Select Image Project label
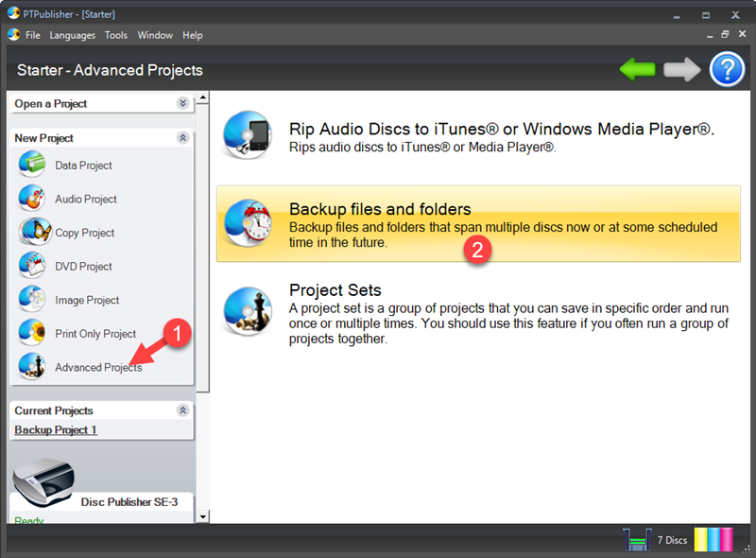The width and height of the screenshot is (756, 558). tap(87, 300)
